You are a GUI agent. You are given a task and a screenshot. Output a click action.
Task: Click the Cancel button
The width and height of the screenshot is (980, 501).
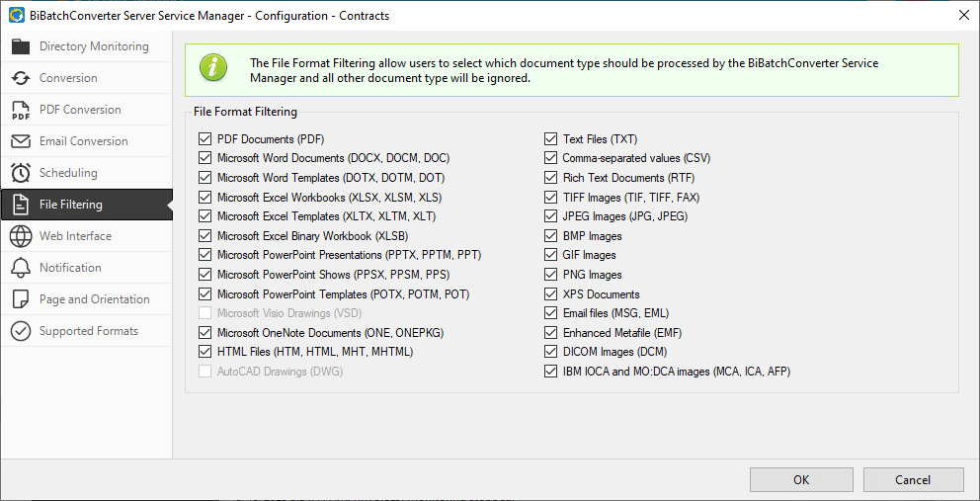coord(913,479)
